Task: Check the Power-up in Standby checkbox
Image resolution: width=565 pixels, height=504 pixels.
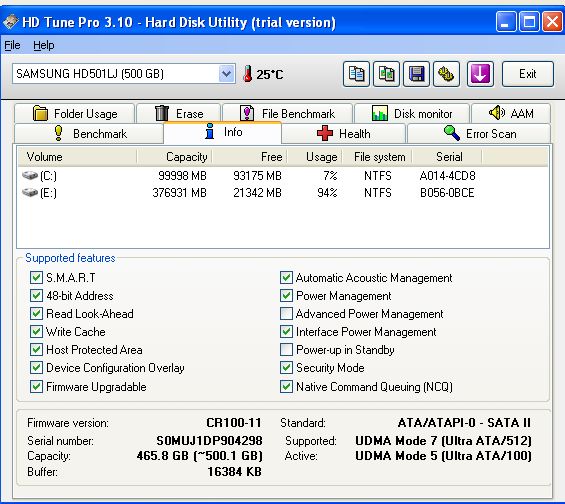Action: (286, 350)
